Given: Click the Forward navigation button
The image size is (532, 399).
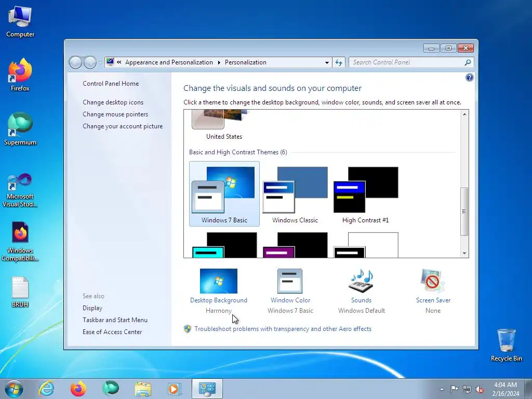Looking at the screenshot, I should click(90, 62).
